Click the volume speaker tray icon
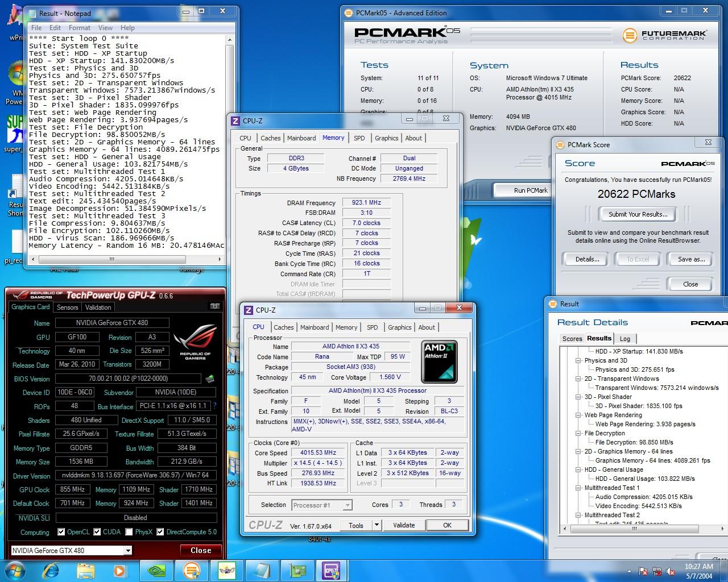728x582 pixels. point(671,571)
